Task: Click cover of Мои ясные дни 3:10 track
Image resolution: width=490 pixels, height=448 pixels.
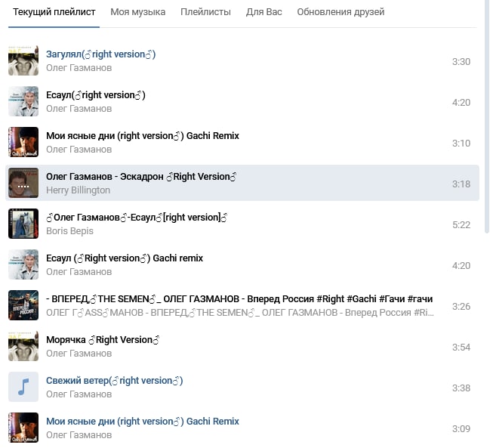Action: (23, 142)
